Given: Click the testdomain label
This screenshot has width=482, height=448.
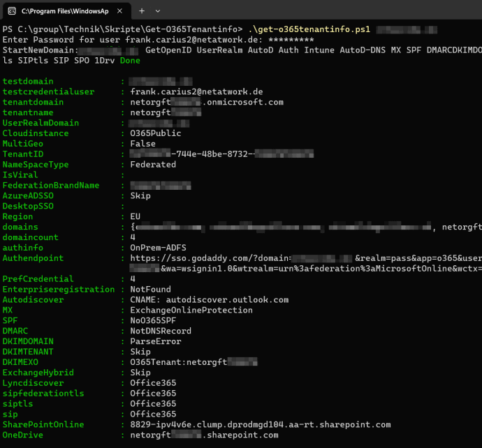Looking at the screenshot, I should [28, 82].
